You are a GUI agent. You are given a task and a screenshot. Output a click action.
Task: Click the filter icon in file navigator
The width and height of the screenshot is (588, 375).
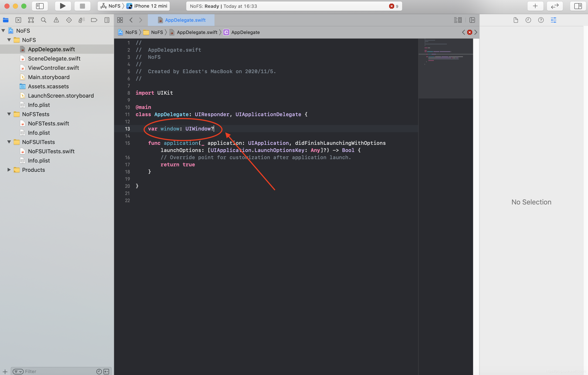[x=18, y=371]
